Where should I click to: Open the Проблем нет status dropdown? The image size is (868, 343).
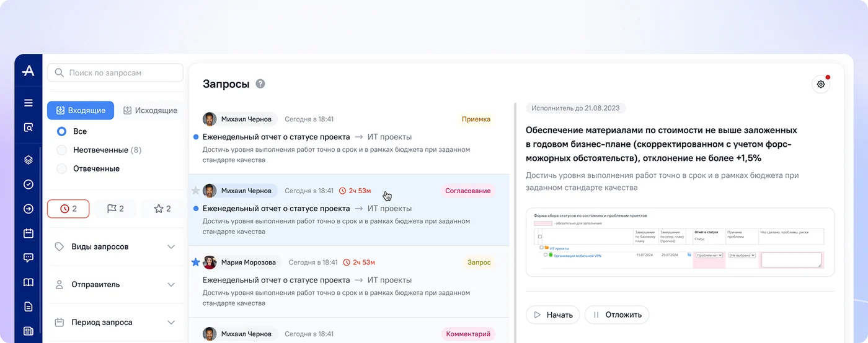click(x=709, y=255)
